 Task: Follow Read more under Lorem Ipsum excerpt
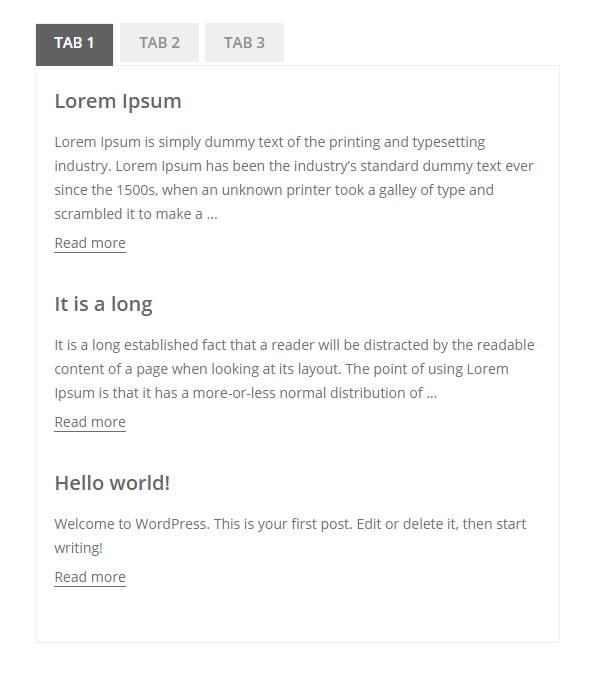(x=90, y=243)
